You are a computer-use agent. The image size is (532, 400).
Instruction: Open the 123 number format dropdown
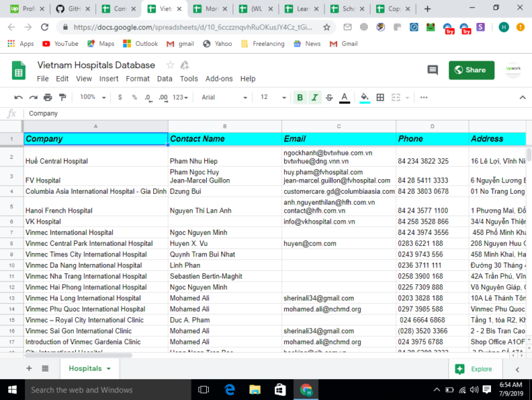[180, 98]
